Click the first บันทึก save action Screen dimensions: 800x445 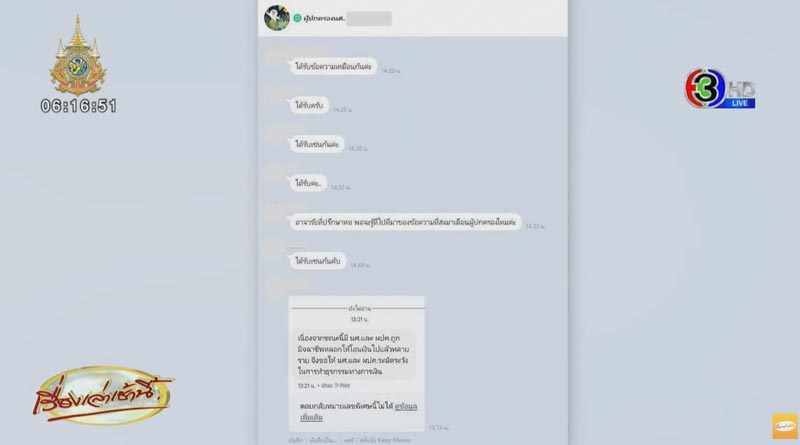296,440
